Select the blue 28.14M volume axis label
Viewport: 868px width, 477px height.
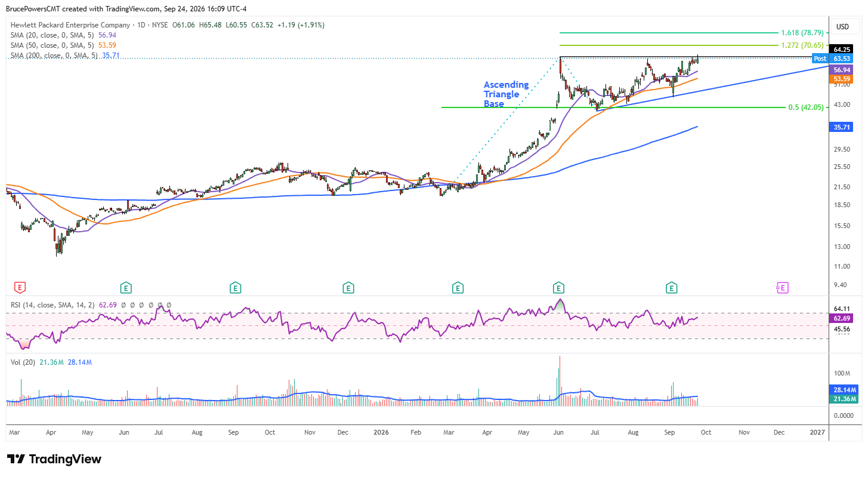[x=844, y=389]
